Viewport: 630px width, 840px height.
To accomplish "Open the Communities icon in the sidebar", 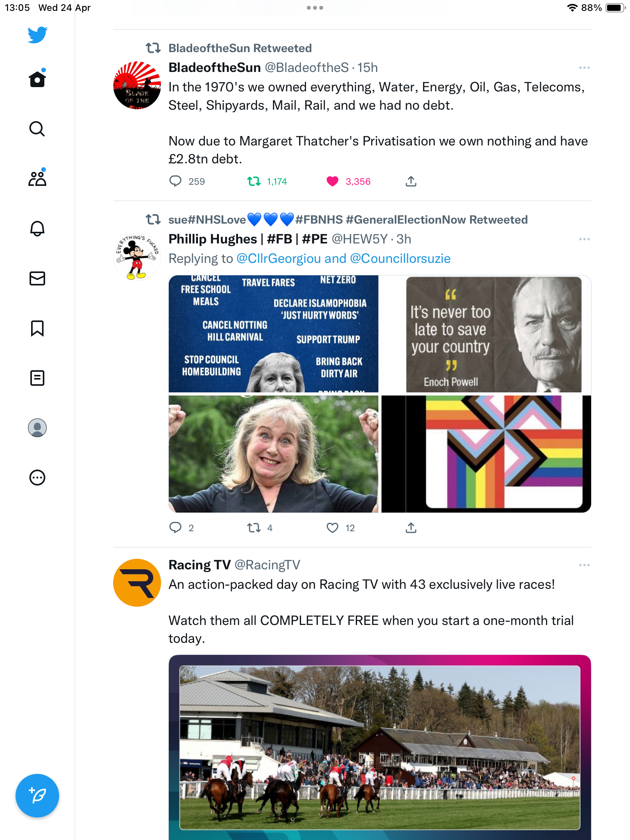I will point(37,178).
